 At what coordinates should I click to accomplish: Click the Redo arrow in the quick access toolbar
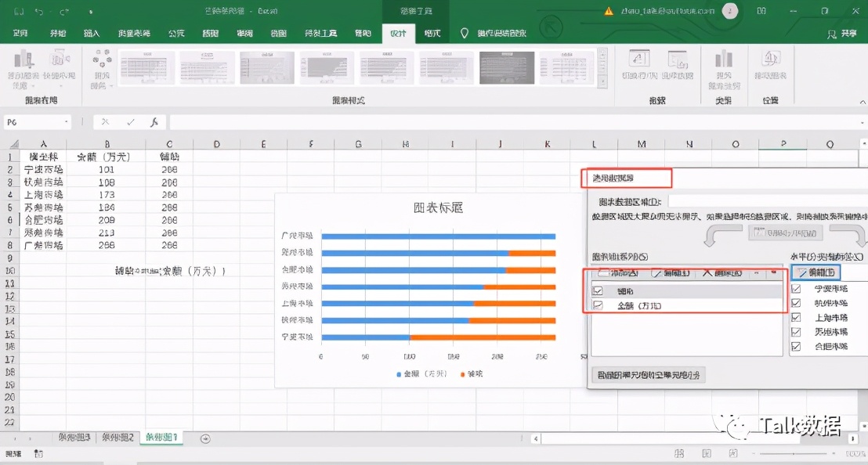(x=64, y=11)
